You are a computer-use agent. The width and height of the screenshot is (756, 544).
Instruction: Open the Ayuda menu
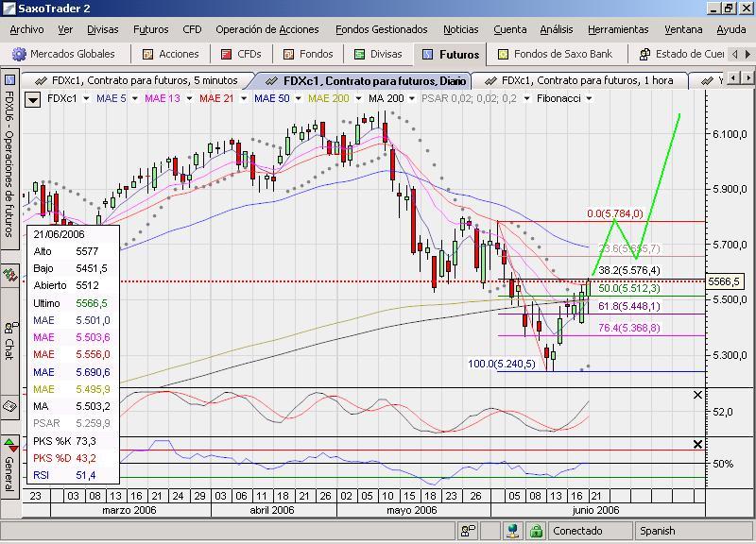click(x=730, y=30)
